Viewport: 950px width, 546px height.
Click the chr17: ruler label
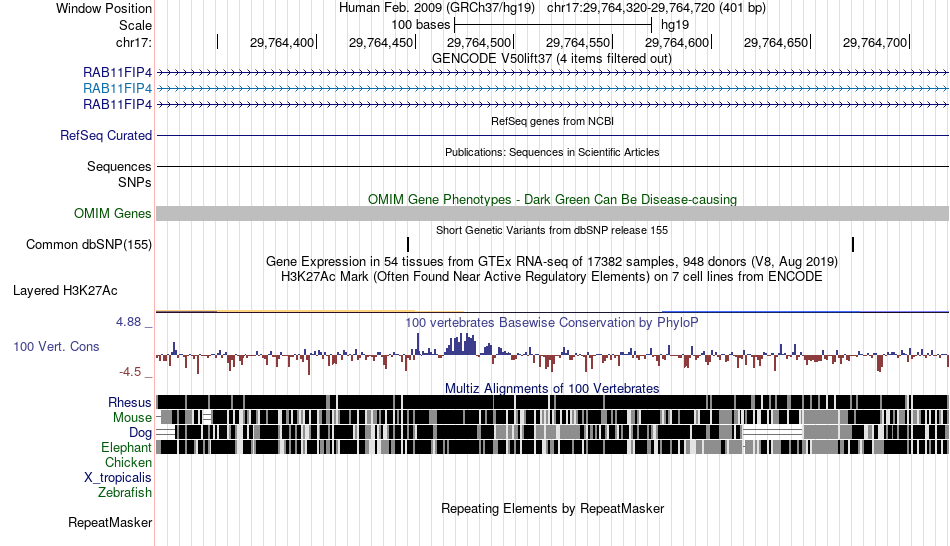point(133,42)
